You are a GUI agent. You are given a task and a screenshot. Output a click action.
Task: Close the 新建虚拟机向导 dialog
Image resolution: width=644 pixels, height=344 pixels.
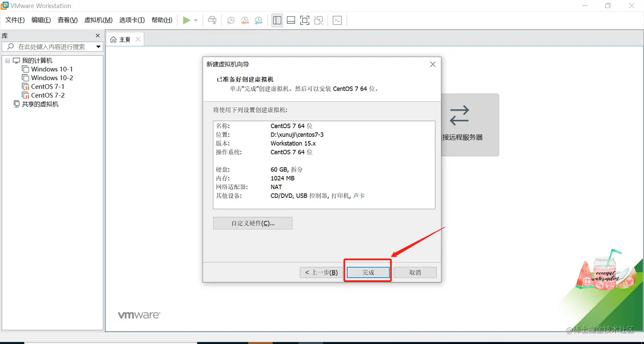click(433, 64)
